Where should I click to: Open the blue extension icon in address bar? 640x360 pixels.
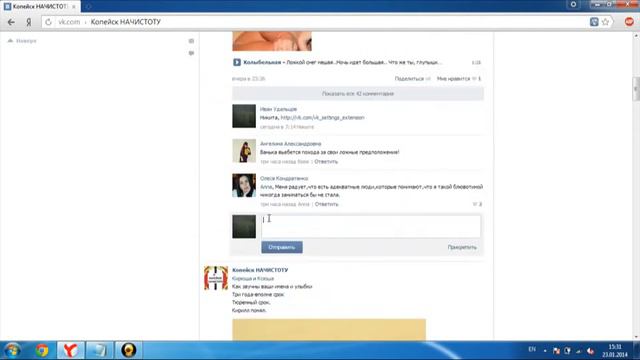(594, 22)
